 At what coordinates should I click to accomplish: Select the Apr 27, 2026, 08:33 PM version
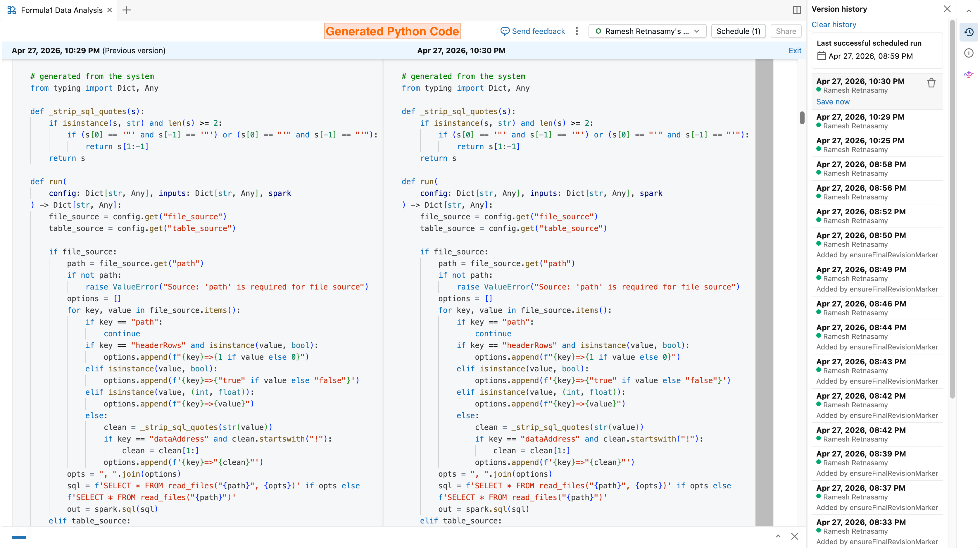click(x=877, y=532)
